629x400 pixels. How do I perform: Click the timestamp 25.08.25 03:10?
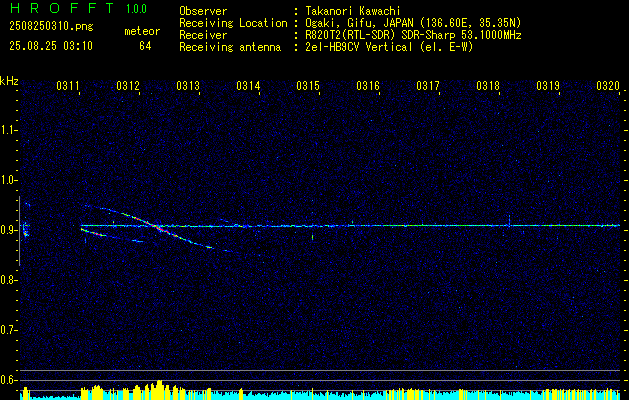click(x=51, y=46)
